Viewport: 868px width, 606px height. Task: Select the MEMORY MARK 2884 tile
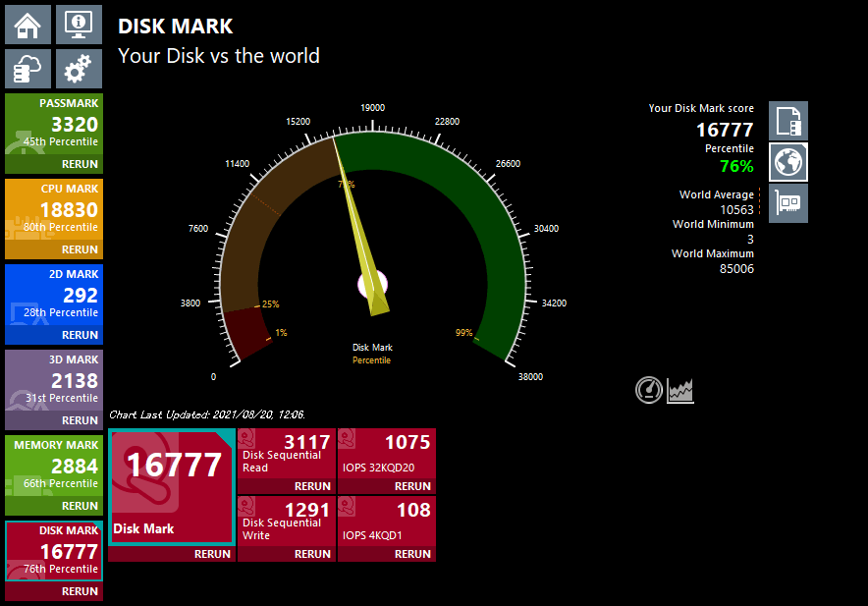(54, 466)
